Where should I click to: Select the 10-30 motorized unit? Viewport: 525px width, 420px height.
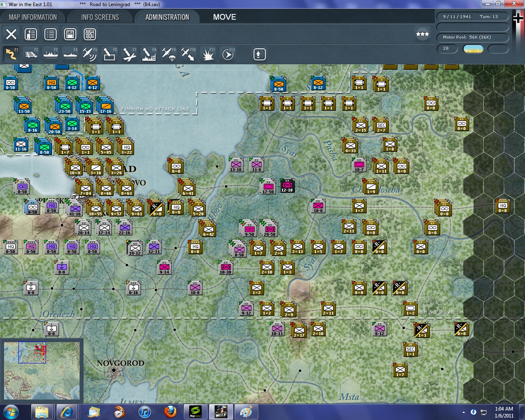[226, 268]
